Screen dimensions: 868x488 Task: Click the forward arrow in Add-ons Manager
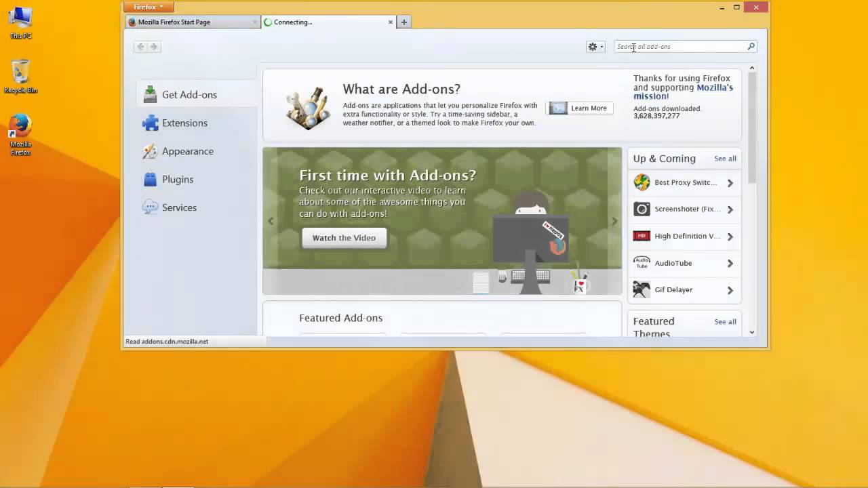tap(154, 47)
